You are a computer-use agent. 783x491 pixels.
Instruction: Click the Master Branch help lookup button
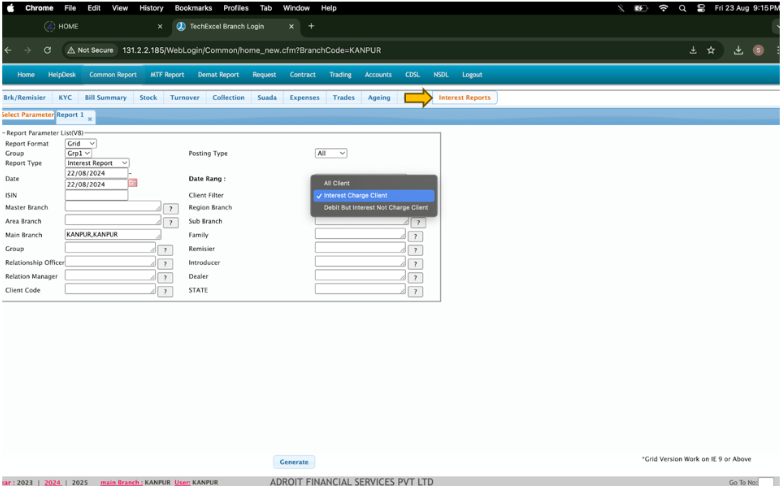coord(170,208)
